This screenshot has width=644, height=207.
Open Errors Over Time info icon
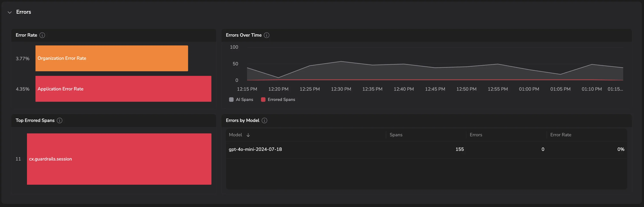[267, 35]
